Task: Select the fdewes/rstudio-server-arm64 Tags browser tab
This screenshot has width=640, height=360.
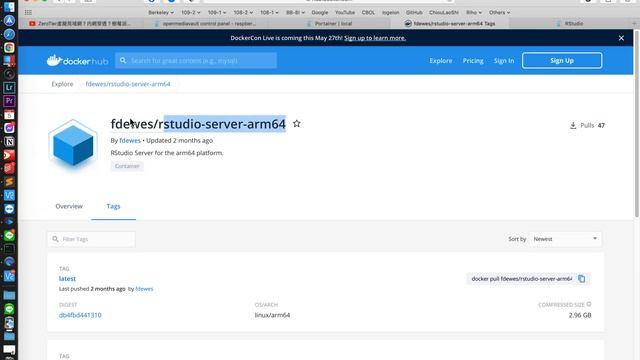Action: pyautogui.click(x=450, y=24)
